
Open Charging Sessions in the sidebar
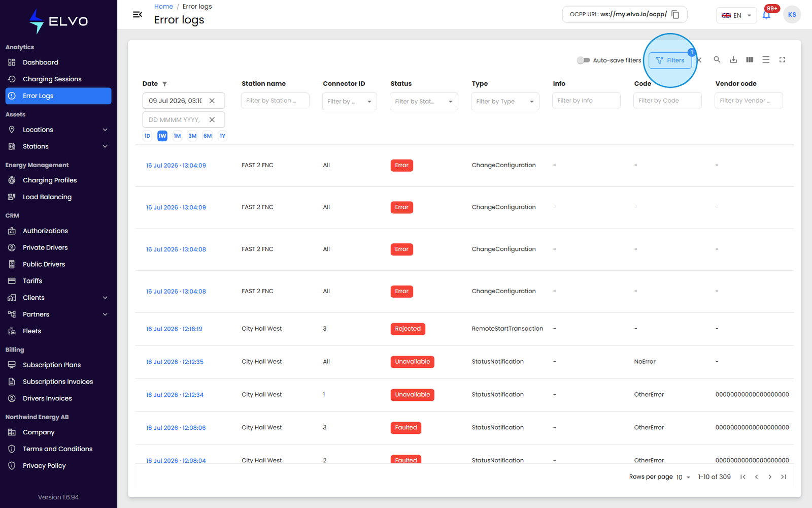pos(58,79)
